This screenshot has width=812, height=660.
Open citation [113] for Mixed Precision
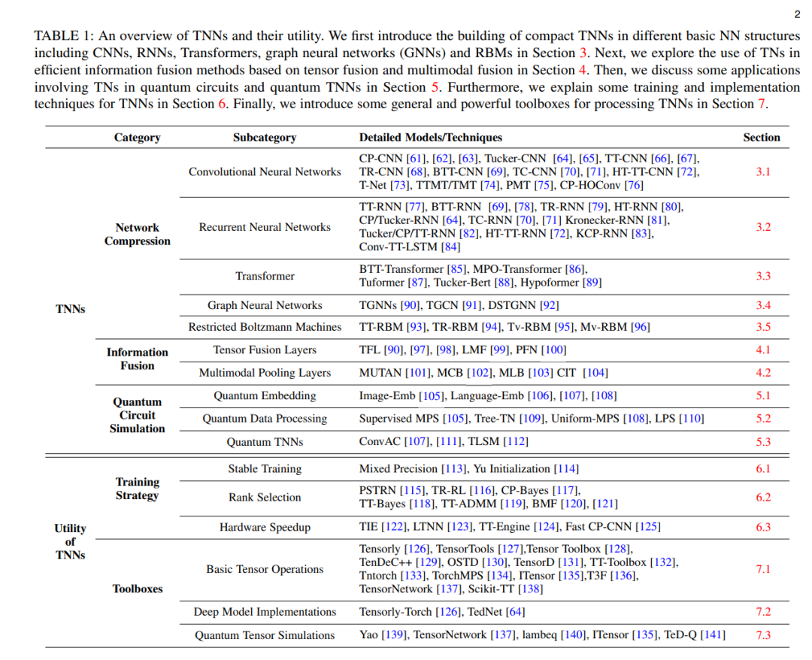tap(454, 469)
